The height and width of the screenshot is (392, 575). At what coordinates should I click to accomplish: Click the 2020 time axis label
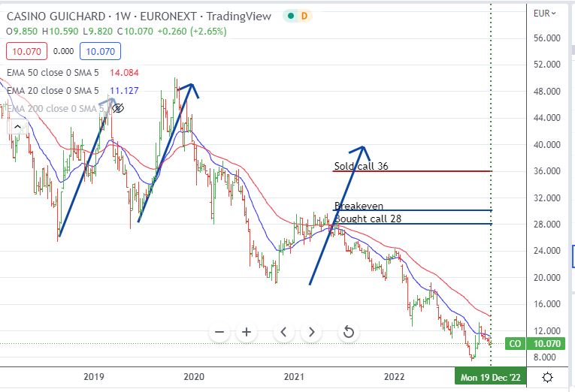click(x=194, y=377)
